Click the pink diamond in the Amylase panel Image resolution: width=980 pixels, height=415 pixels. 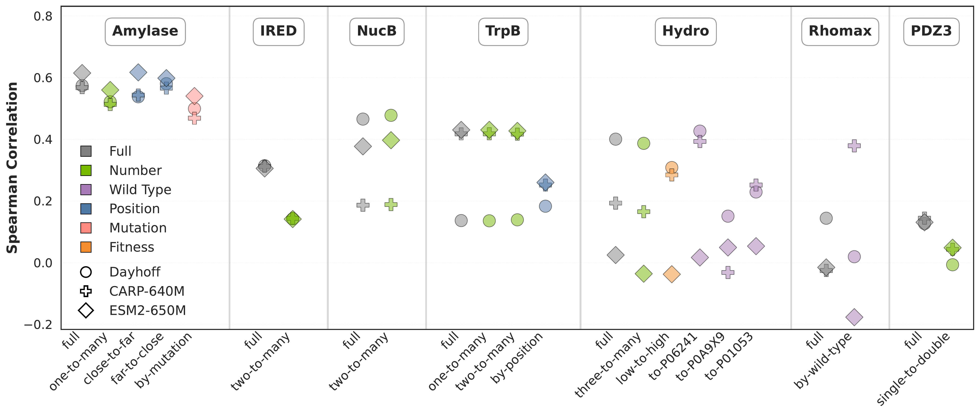tap(194, 96)
